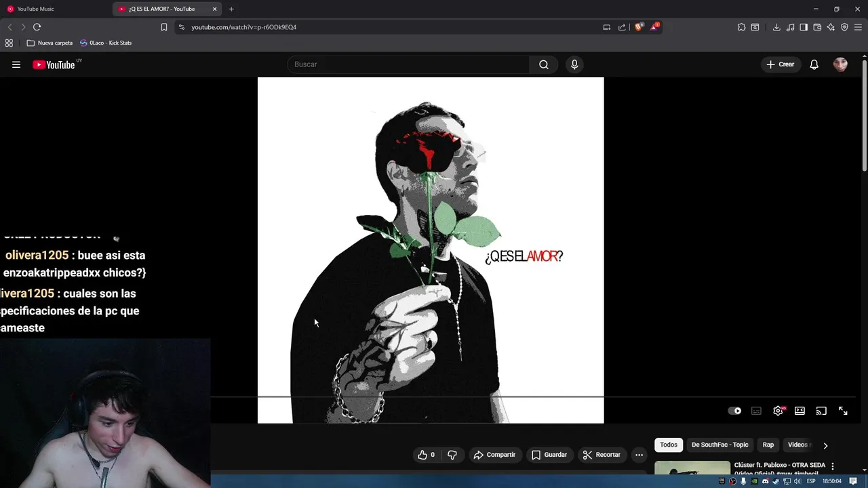The width and height of the screenshot is (868, 488).
Task: Open more actions ellipsis under video
Action: point(639,455)
